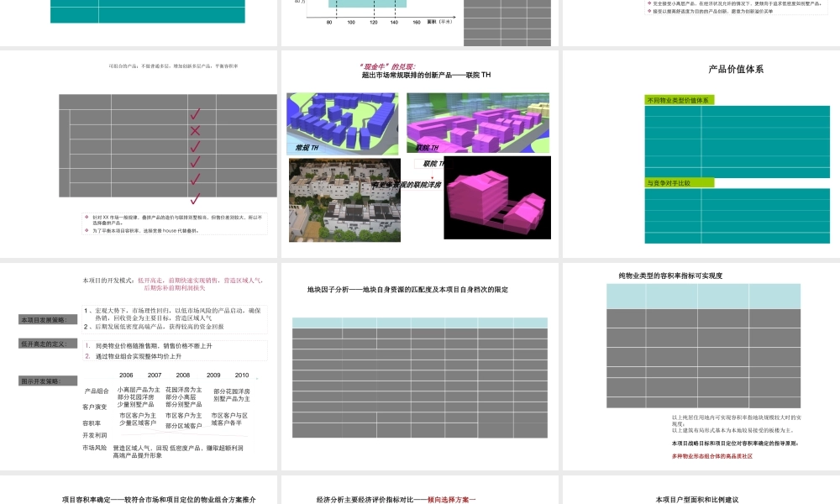
Task: Select the partially visible slide 项目容积率确定
Action: (139, 490)
